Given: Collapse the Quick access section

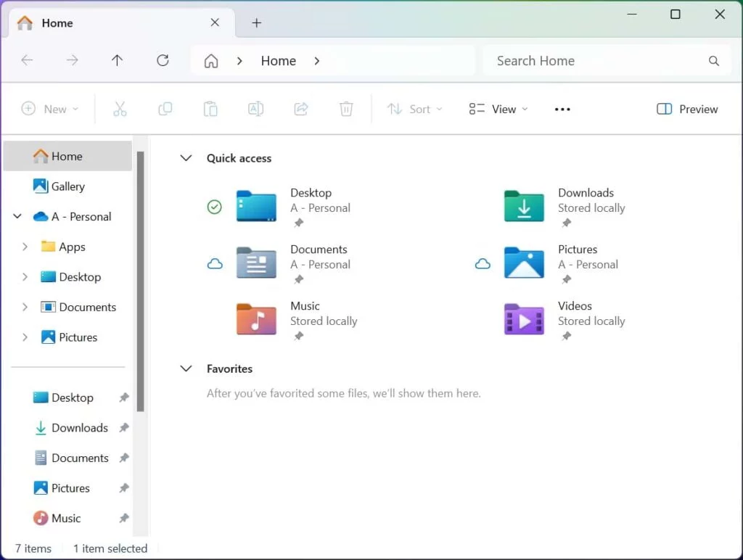Looking at the screenshot, I should [x=186, y=157].
